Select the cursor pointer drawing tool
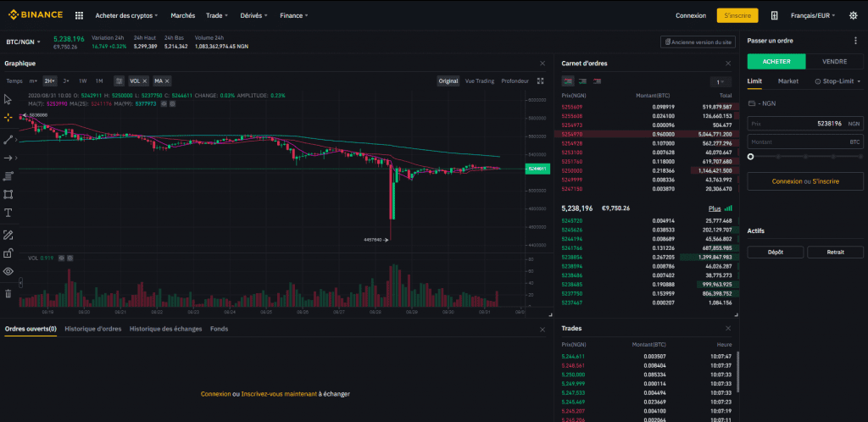Screen dimensions: 868x422 coord(8,99)
